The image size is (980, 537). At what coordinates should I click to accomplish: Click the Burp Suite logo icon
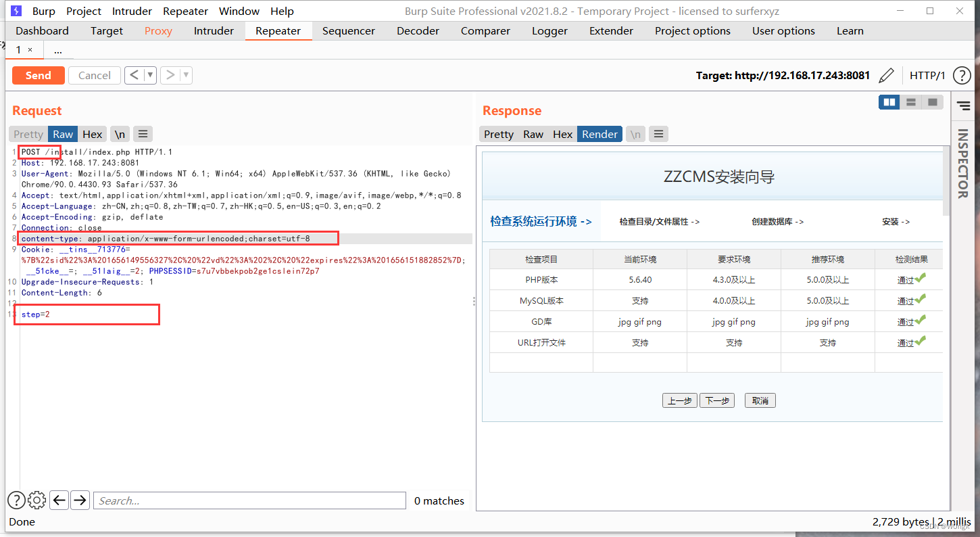coord(16,11)
